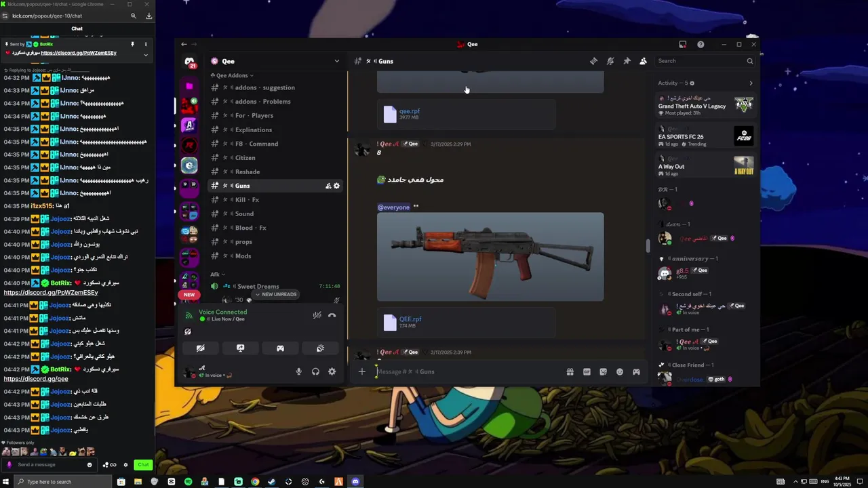Open Grand Theft Auto V Legacy activity card
Image resolution: width=868 pixels, height=488 pixels.
705,104
